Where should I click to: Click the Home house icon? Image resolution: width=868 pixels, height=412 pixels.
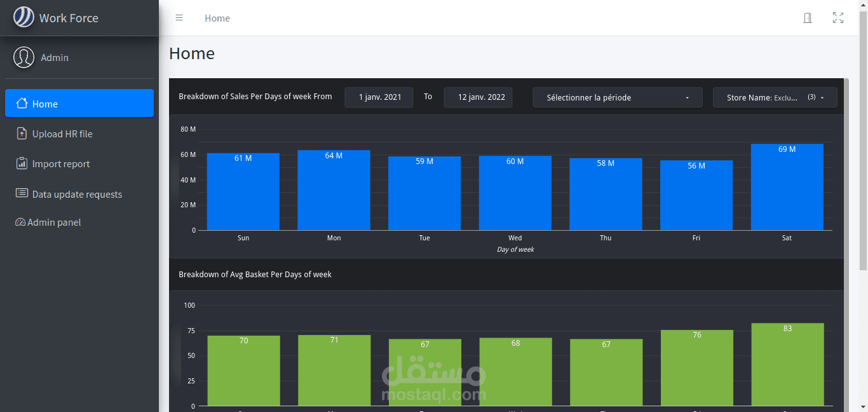click(22, 104)
